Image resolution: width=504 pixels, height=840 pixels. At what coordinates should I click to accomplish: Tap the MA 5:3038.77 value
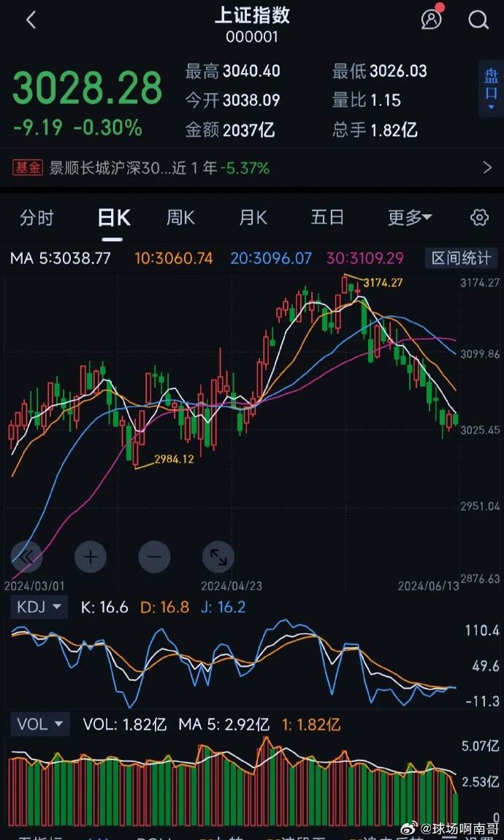[61, 259]
